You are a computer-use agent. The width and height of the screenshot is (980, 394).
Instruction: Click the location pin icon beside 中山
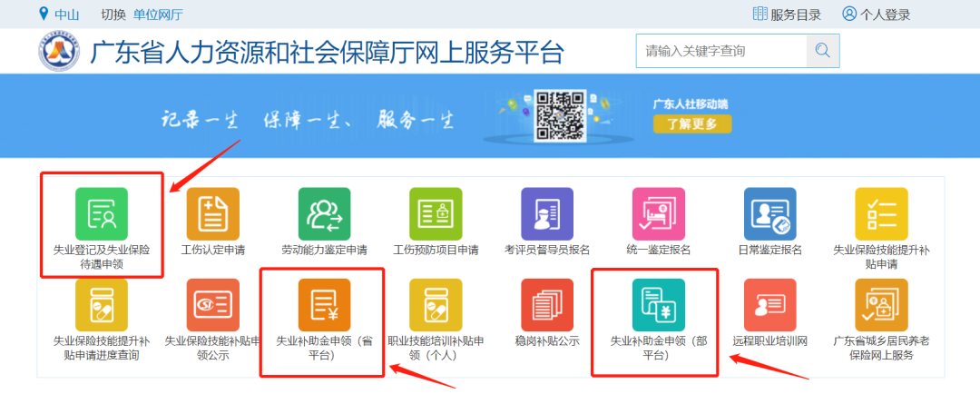point(44,14)
